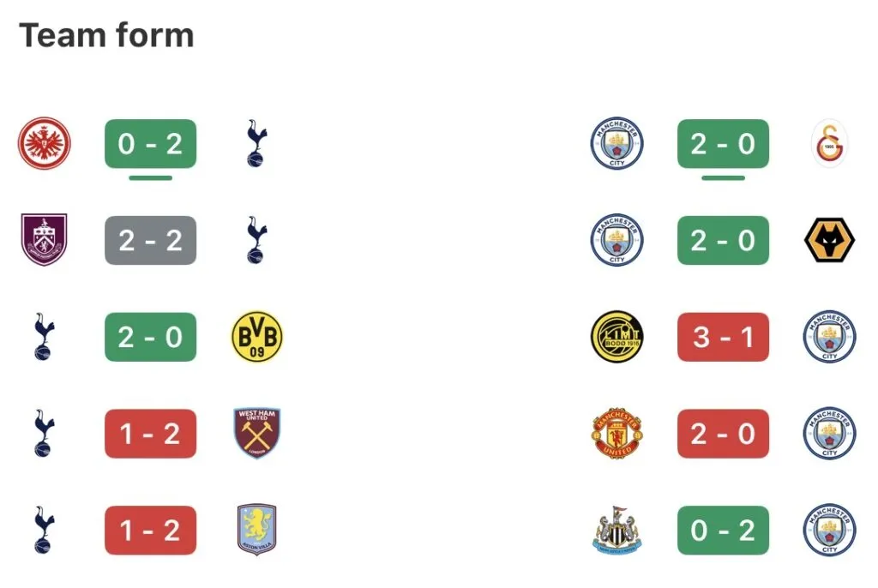Viewport: 878px width, 588px height.
Task: Select the Aston Villa badge
Action: pyautogui.click(x=256, y=531)
